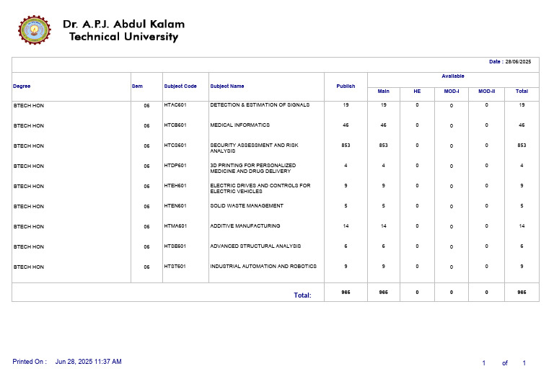Image resolution: width=554 pixels, height=392 pixels.
Task: Click the MOD-II sub-column header
Action: (x=486, y=92)
